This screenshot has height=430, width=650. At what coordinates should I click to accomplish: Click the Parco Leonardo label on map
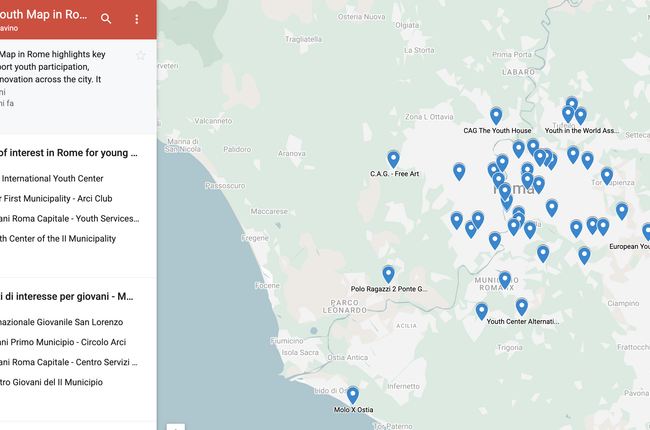pyautogui.click(x=345, y=306)
